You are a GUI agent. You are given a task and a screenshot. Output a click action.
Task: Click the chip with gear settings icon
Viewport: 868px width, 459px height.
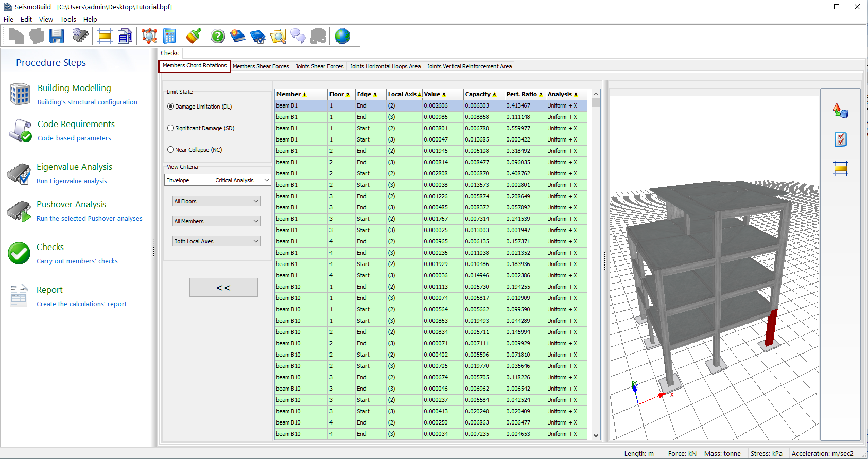tap(80, 36)
